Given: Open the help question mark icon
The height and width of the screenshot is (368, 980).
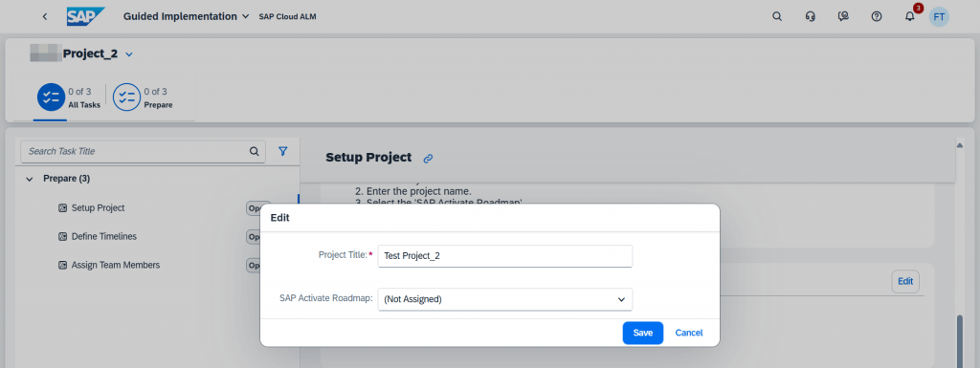Looking at the screenshot, I should (877, 17).
